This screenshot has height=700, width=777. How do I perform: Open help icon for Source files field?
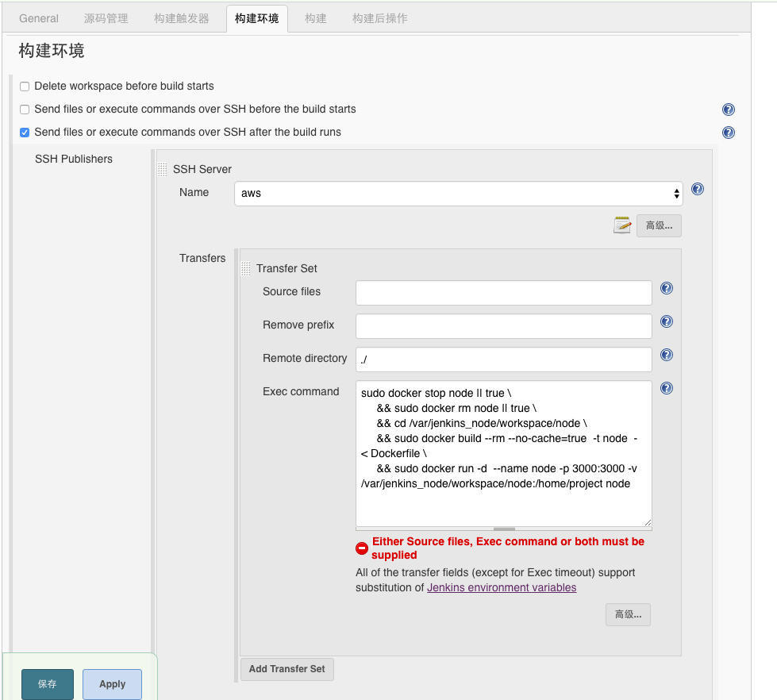[x=667, y=288]
